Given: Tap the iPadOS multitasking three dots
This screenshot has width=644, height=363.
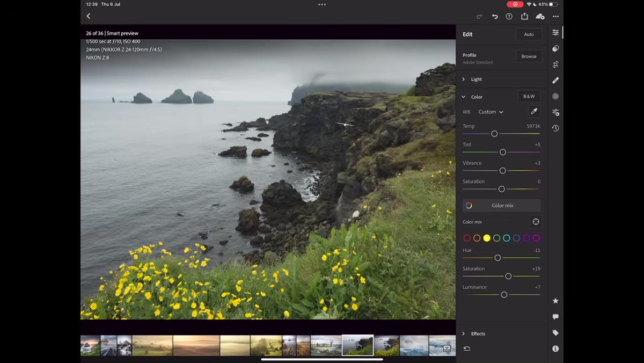Looking at the screenshot, I should pos(322,4).
